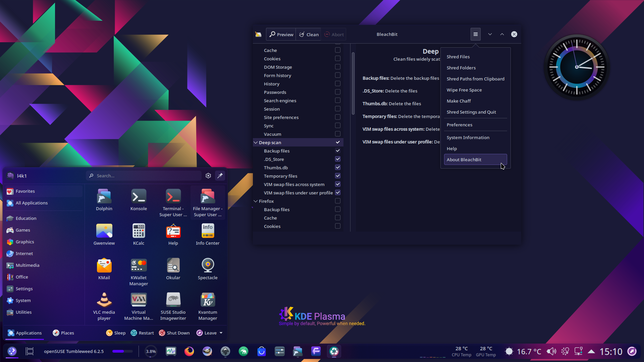644x362 pixels.
Task: Click the Shut Down button
Action: pos(174,333)
